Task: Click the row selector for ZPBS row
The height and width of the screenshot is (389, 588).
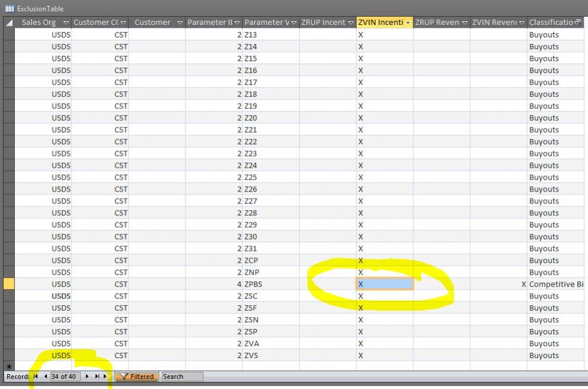Action: pyautogui.click(x=9, y=284)
